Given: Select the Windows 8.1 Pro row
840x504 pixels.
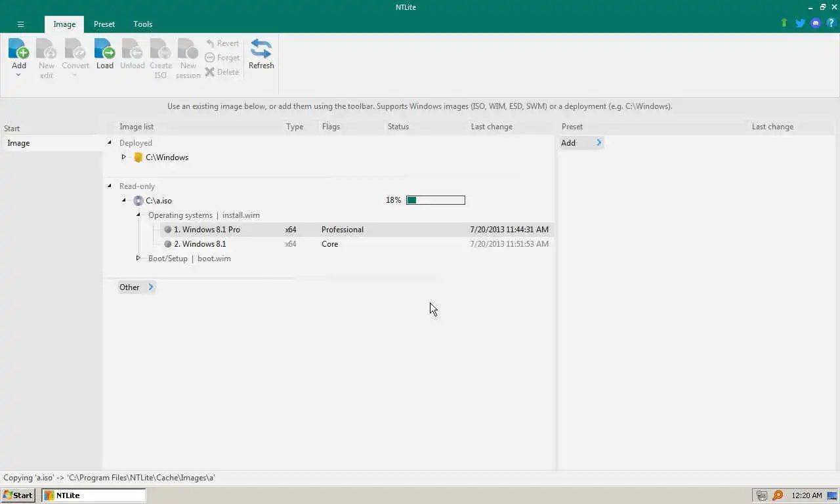Looking at the screenshot, I should coord(356,230).
